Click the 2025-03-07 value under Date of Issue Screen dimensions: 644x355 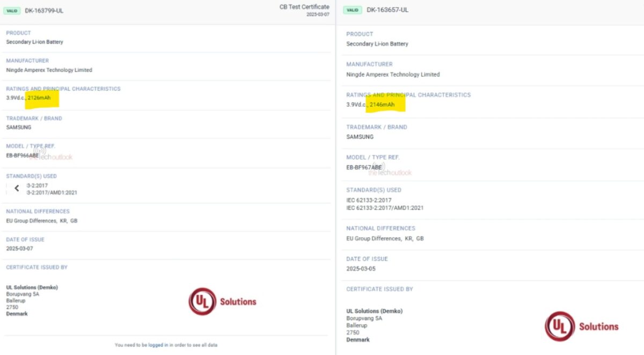point(19,249)
